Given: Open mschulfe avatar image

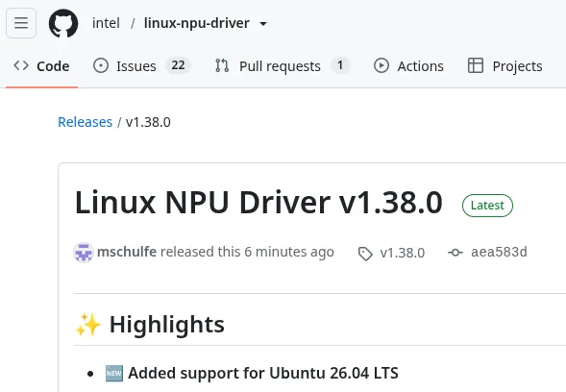Looking at the screenshot, I should pyautogui.click(x=84, y=253).
